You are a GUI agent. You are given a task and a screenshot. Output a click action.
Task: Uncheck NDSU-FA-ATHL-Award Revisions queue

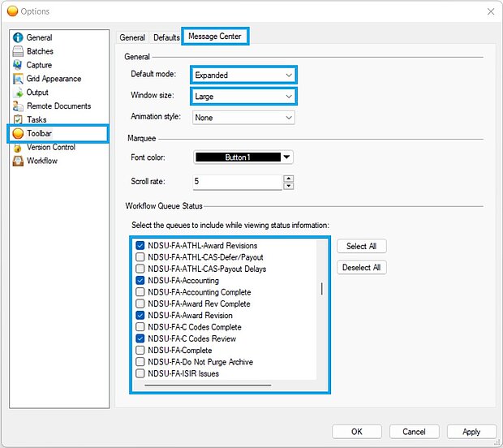pyautogui.click(x=140, y=245)
